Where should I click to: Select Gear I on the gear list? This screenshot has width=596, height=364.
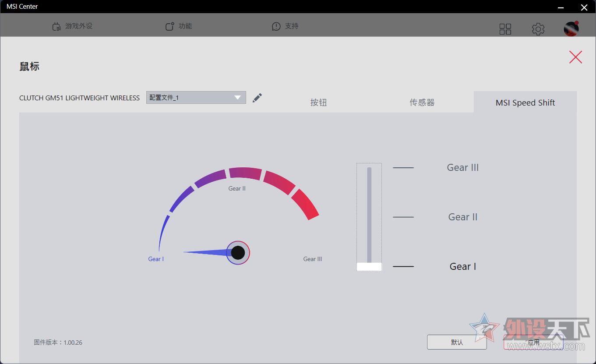(x=463, y=266)
